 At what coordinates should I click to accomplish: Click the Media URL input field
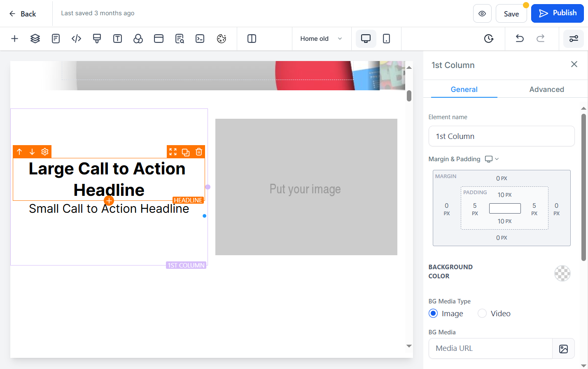click(x=490, y=348)
